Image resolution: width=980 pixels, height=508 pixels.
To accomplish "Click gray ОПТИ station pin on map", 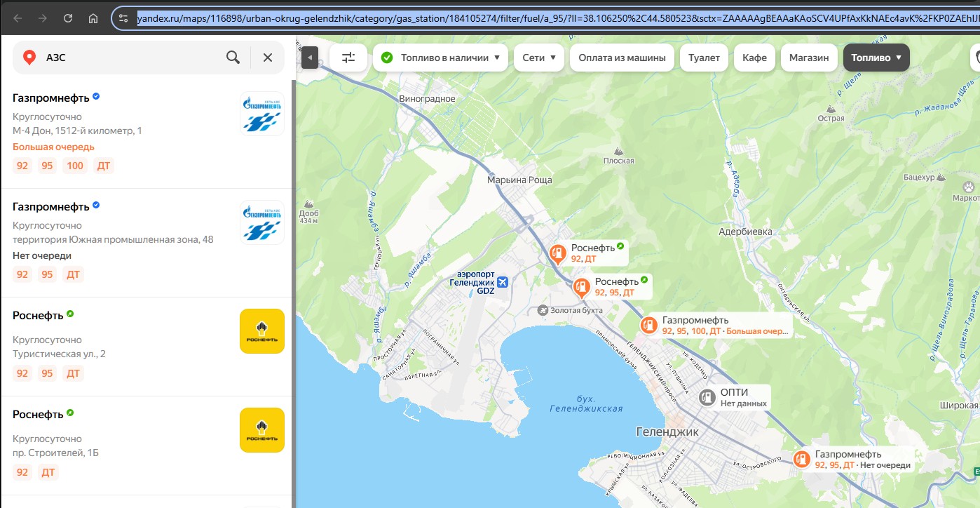I will point(707,398).
